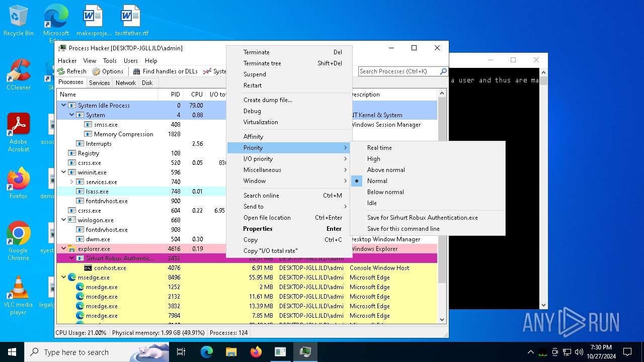The width and height of the screenshot is (644, 362).
Task: Select the Normal priority option
Action: coord(428,181)
